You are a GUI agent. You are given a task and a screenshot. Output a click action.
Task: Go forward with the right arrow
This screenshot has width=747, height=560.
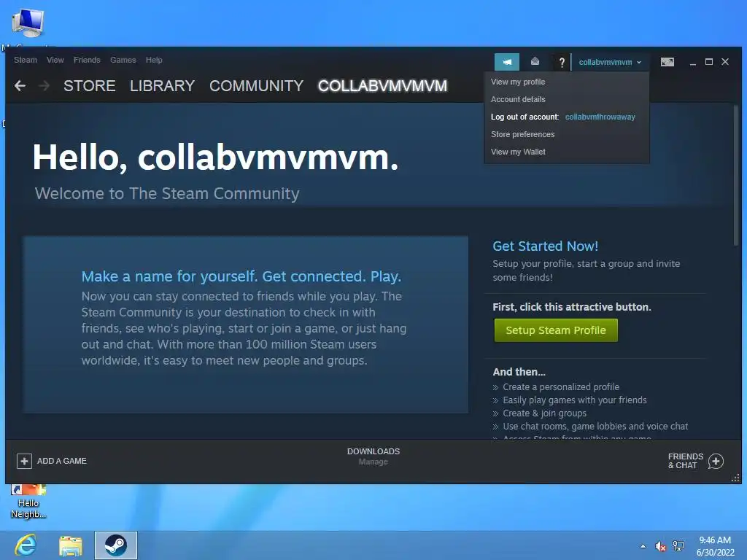(44, 86)
